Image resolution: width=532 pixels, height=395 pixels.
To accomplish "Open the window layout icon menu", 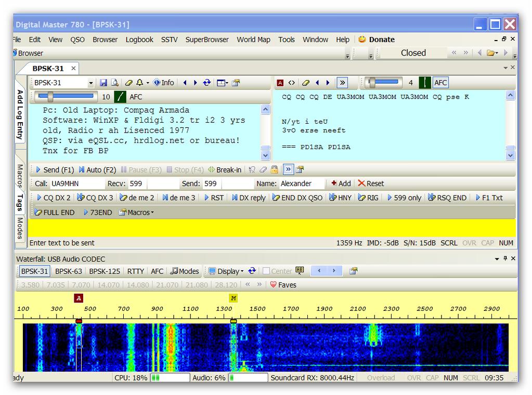I will [x=222, y=83].
